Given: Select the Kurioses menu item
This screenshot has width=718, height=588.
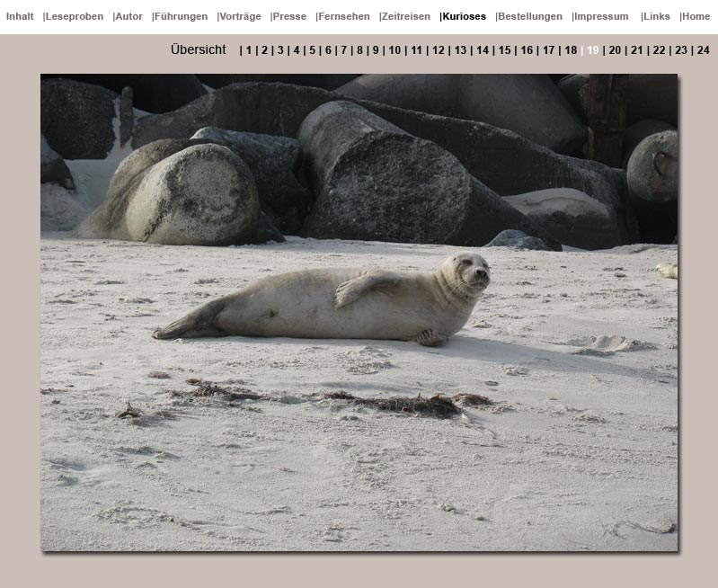Looking at the screenshot, I should click(x=465, y=16).
